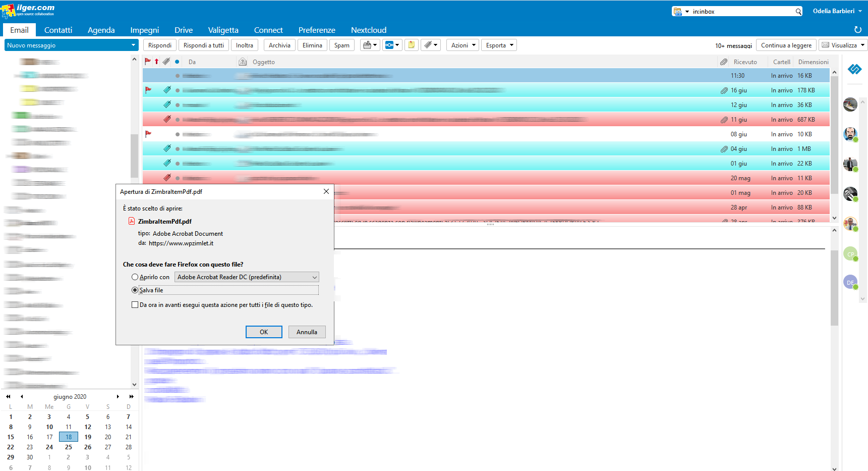This screenshot has width=868, height=471.
Task: Open the Azioni dropdown
Action: [x=462, y=45]
